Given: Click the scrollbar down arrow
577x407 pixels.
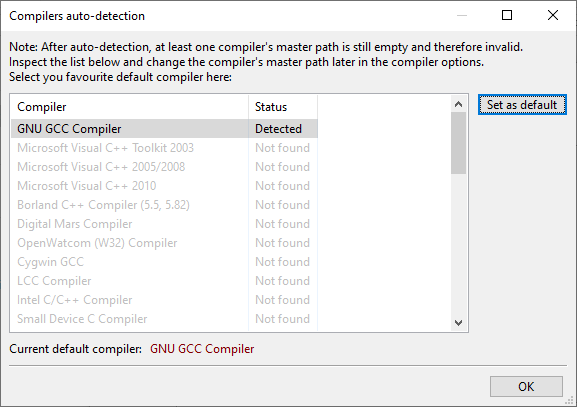Looking at the screenshot, I should [x=459, y=323].
